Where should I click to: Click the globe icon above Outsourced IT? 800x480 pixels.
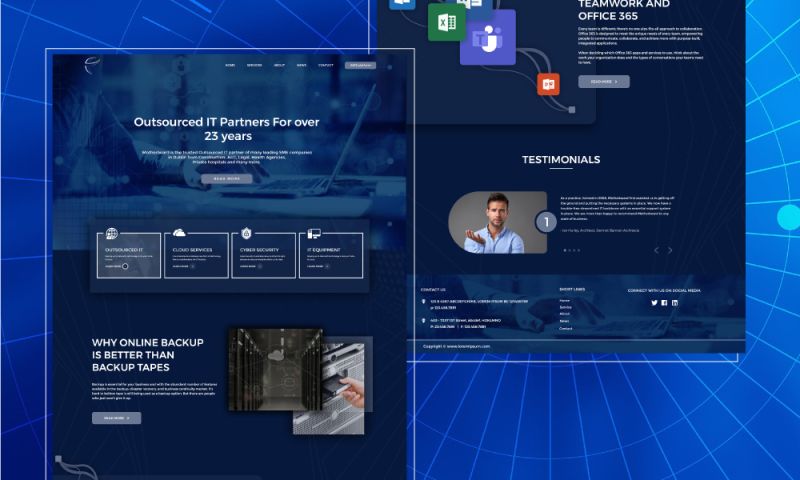112,233
